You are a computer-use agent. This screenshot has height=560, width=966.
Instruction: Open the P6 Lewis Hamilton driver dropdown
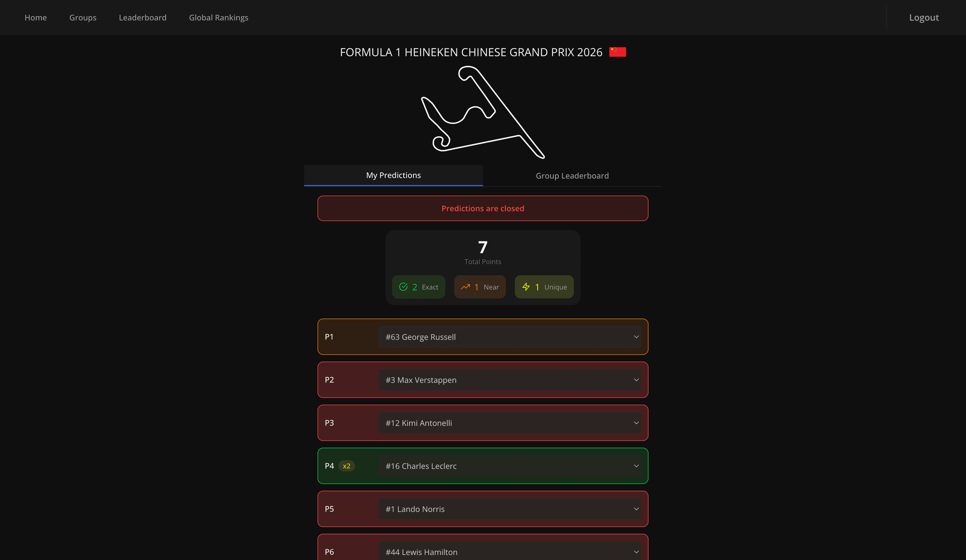pyautogui.click(x=510, y=552)
